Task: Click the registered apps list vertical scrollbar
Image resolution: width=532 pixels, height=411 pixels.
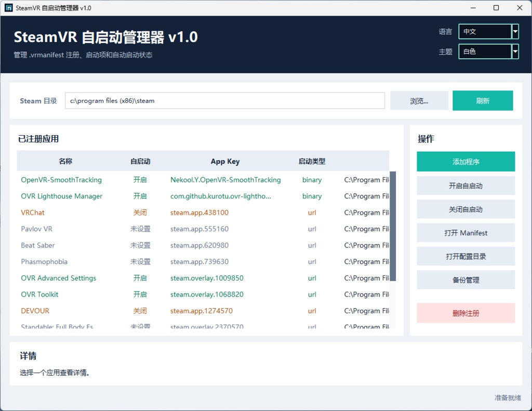Action: coord(393,226)
